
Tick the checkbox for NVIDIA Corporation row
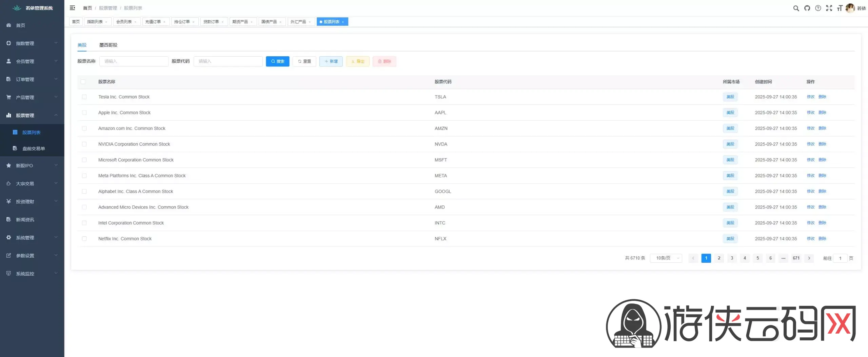click(x=84, y=144)
